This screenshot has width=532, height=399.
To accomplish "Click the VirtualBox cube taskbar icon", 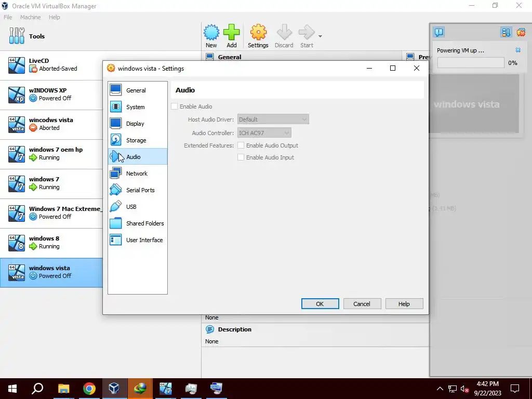I will coord(114,389).
